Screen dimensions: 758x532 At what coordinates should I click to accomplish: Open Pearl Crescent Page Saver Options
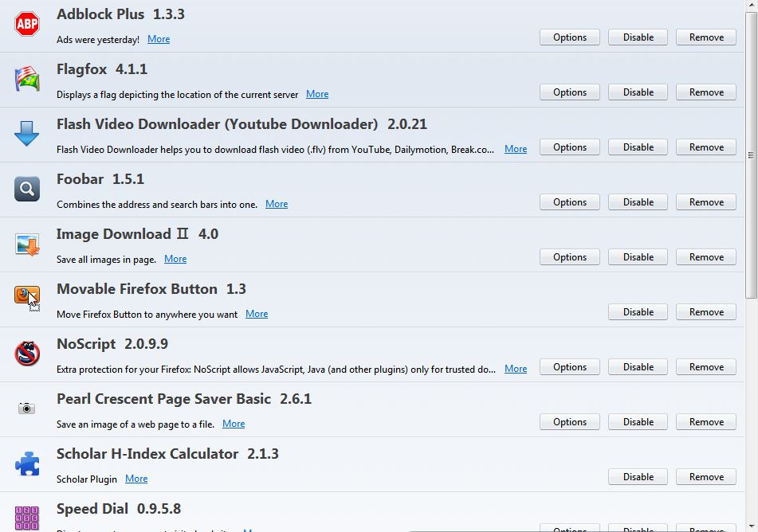(569, 422)
